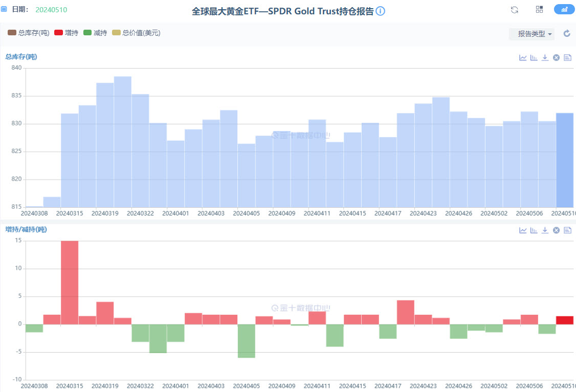Download the 总库存 chart image
The height and width of the screenshot is (392, 576).
[x=545, y=58]
